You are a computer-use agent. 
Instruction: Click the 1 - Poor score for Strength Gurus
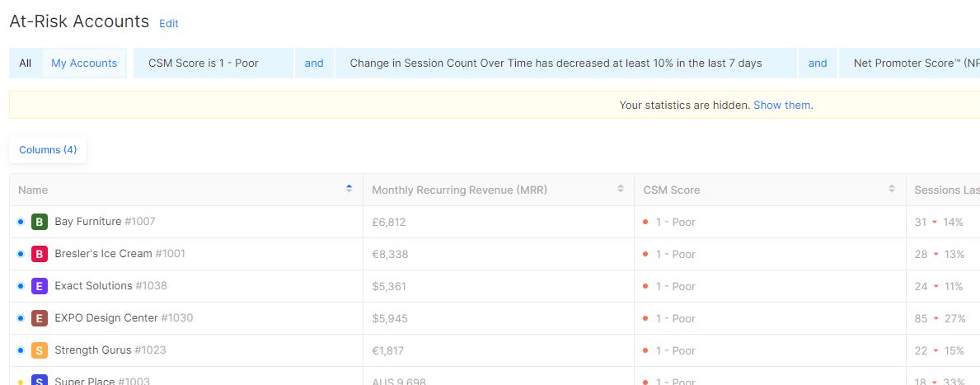point(675,350)
